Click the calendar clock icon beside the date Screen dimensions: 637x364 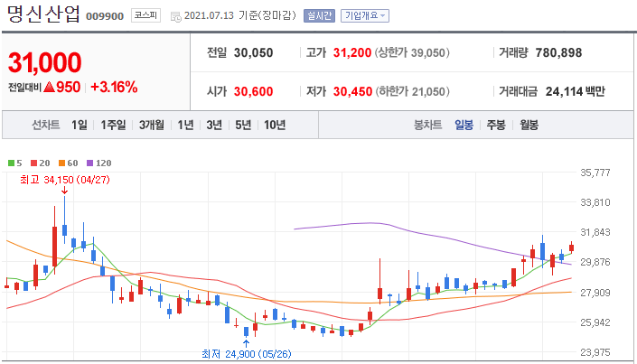[x=176, y=16]
